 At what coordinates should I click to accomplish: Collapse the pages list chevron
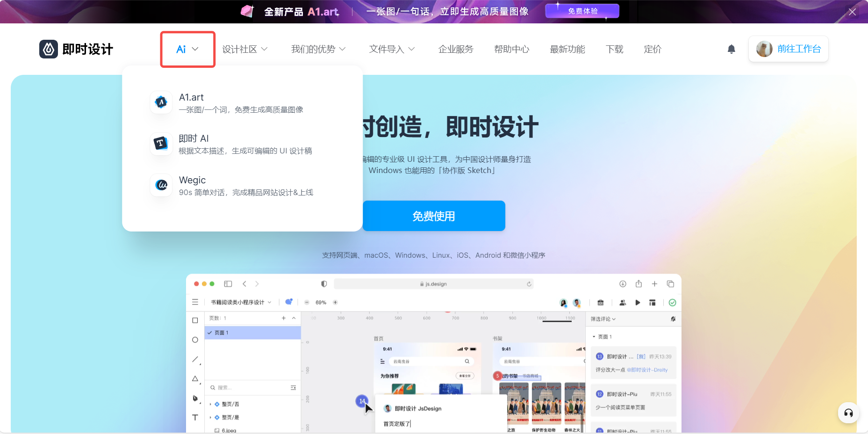[x=294, y=318]
